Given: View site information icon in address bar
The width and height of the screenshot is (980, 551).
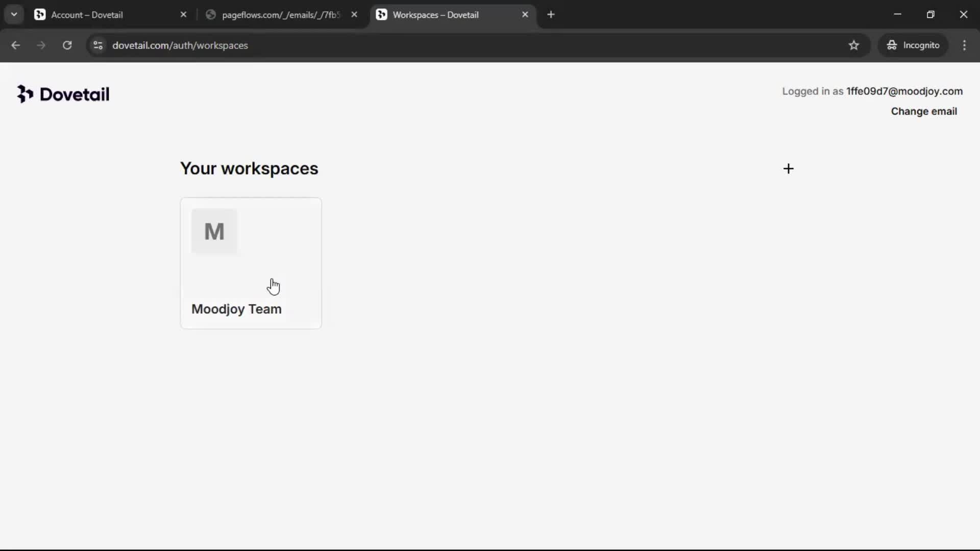Looking at the screenshot, I should [98, 45].
